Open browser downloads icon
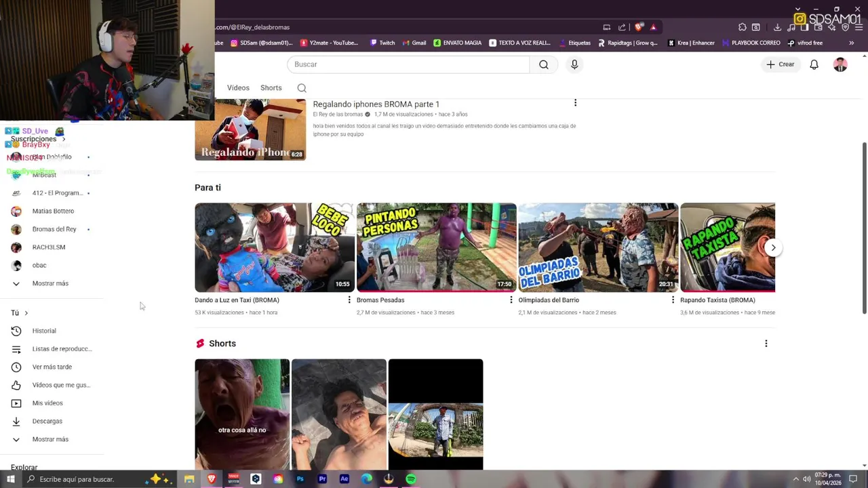Screen dimensions: 868x488 777,27
